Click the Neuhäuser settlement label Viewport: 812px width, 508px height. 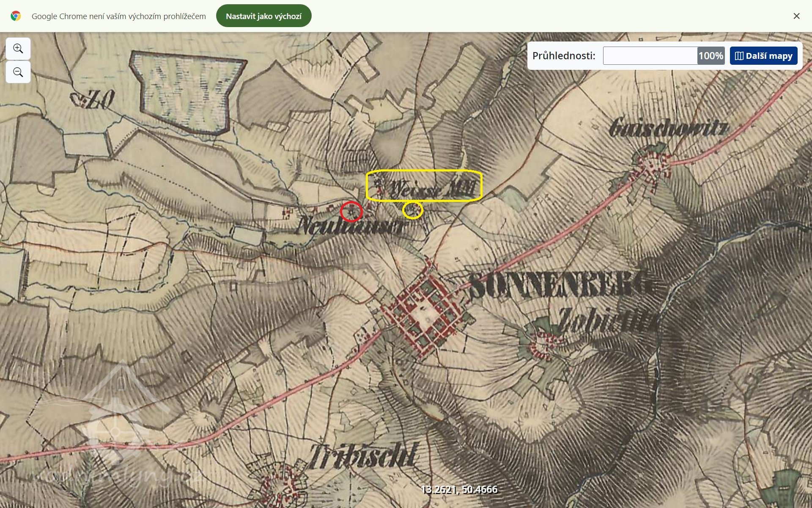click(350, 226)
